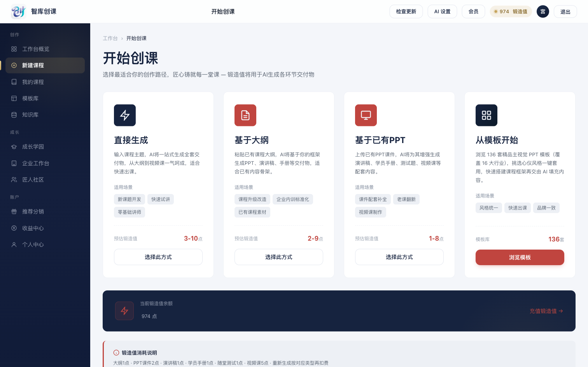Image resolution: width=588 pixels, height=367 pixels.
Task: Click the 新课题开发 tag
Action: pos(129,199)
